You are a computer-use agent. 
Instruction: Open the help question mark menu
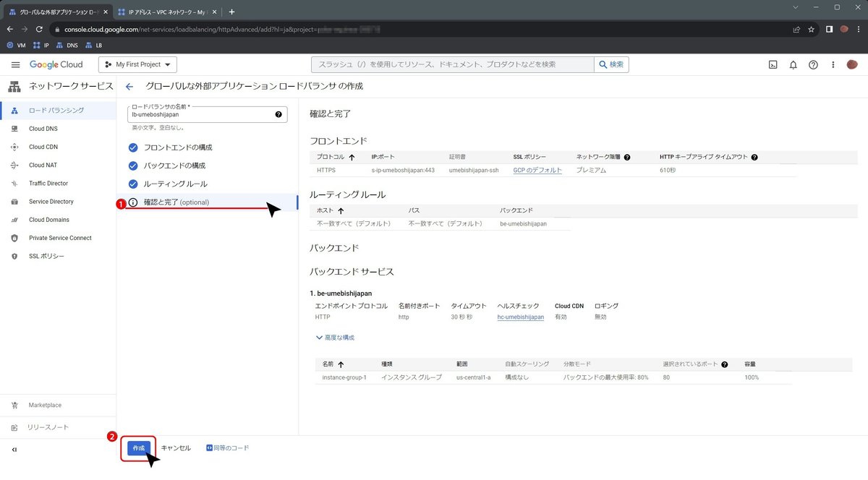pos(813,64)
